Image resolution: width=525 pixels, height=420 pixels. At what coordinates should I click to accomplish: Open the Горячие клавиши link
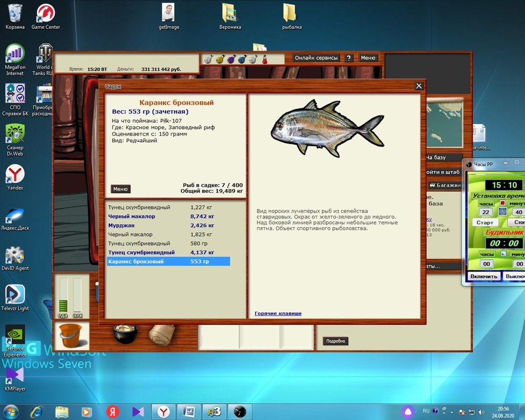click(278, 313)
